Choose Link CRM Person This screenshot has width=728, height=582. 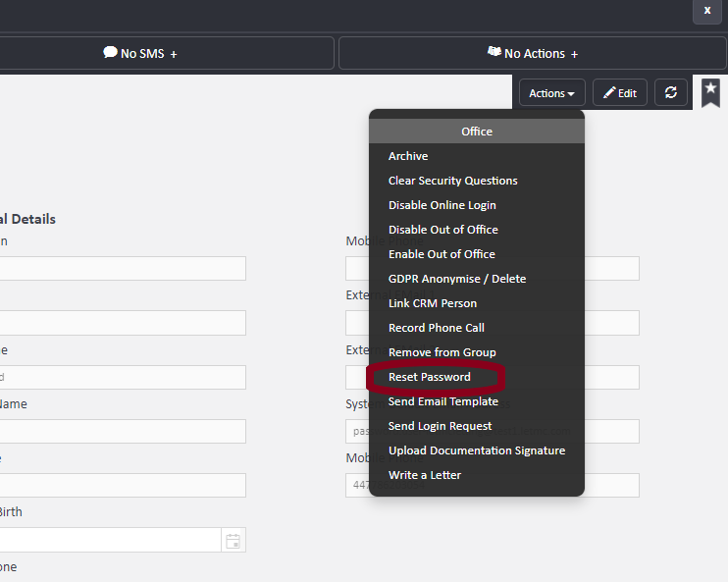click(x=432, y=303)
